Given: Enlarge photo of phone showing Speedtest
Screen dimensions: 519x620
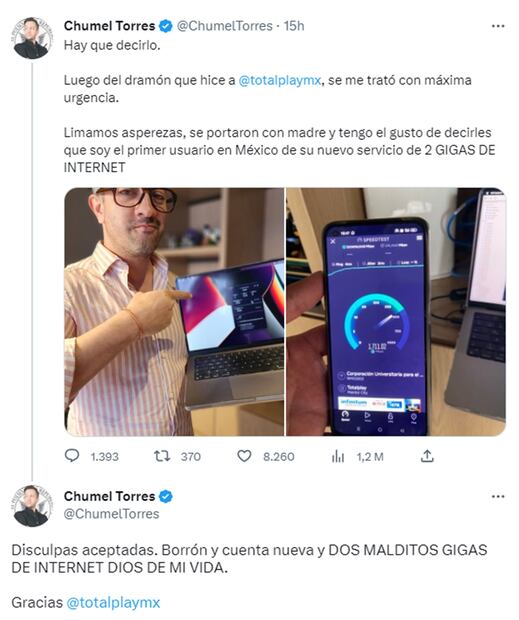Looking at the screenshot, I should tap(396, 312).
